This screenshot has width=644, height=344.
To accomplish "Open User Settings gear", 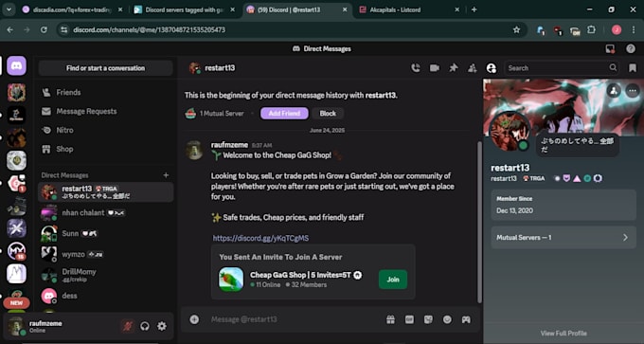I will tap(162, 326).
